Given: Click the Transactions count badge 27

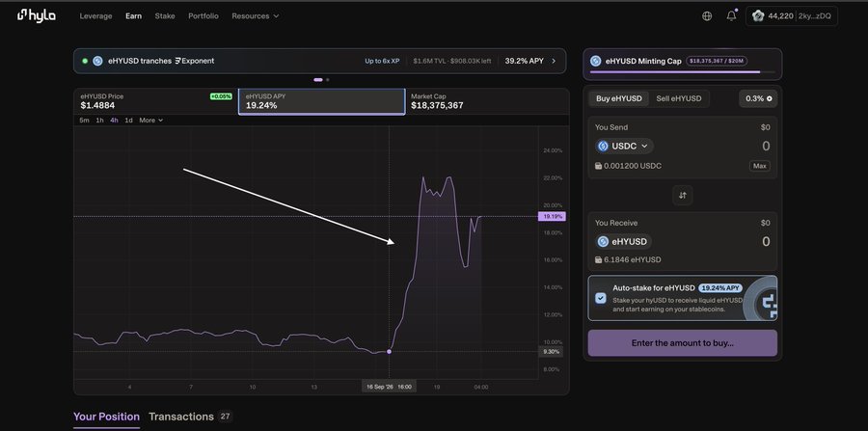Looking at the screenshot, I should 226,417.
